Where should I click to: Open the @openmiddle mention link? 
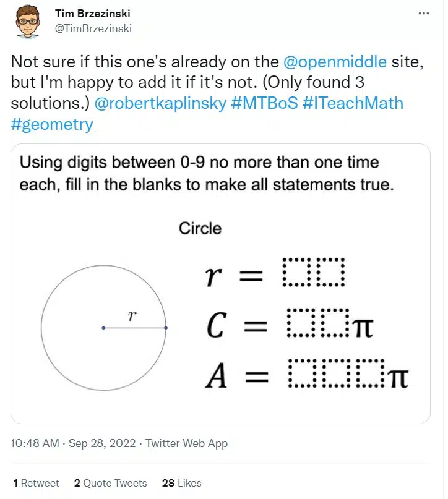coord(335,62)
